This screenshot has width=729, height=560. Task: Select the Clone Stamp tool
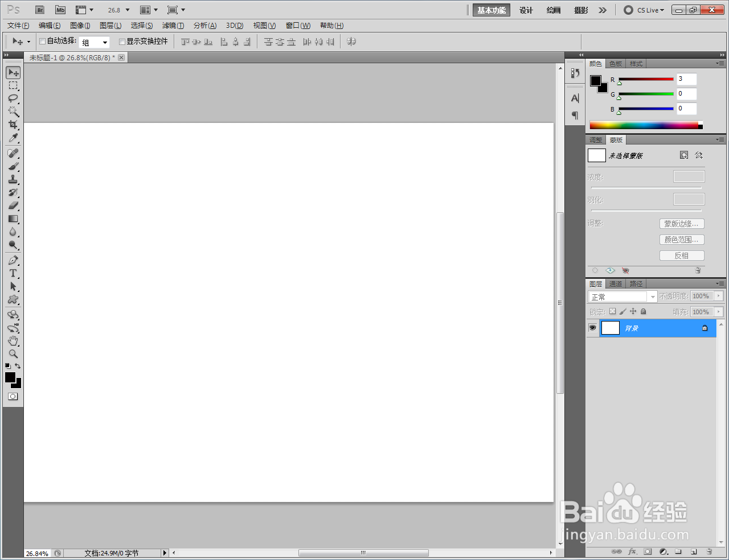(13, 179)
